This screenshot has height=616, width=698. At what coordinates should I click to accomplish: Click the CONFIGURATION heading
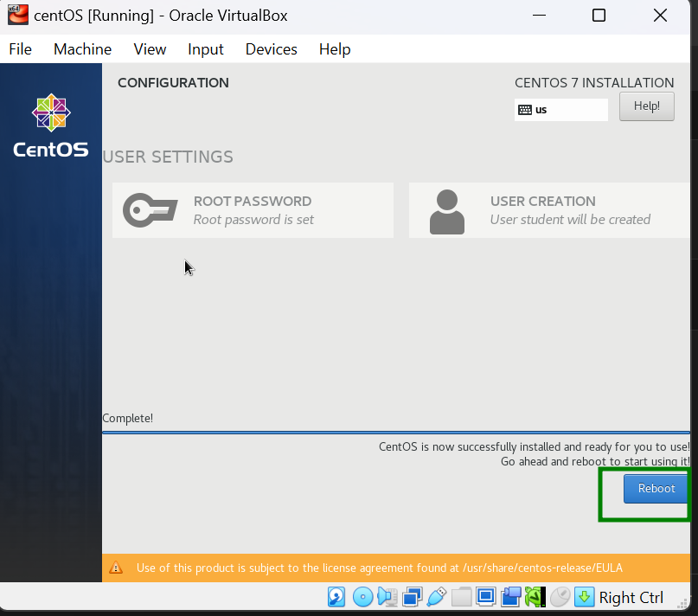(x=173, y=83)
